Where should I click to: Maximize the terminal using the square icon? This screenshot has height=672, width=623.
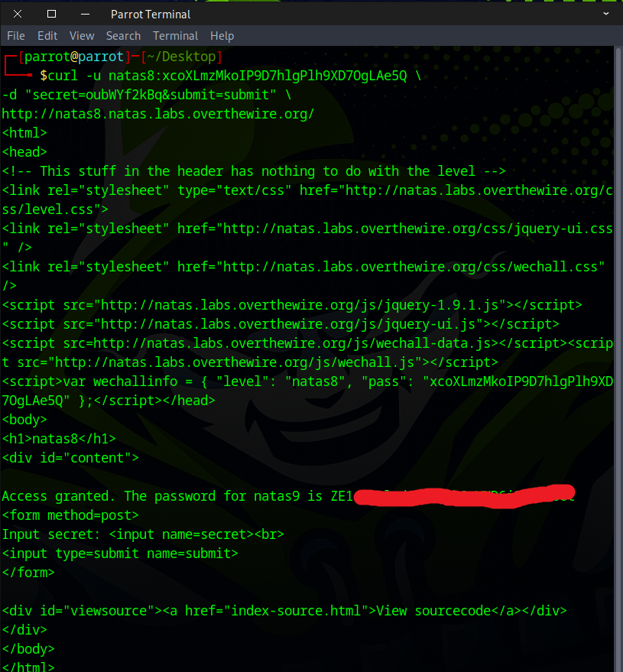pos(51,14)
